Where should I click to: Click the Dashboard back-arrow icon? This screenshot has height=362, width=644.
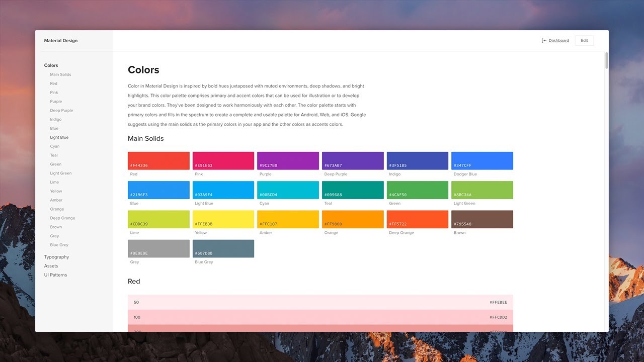pos(544,41)
